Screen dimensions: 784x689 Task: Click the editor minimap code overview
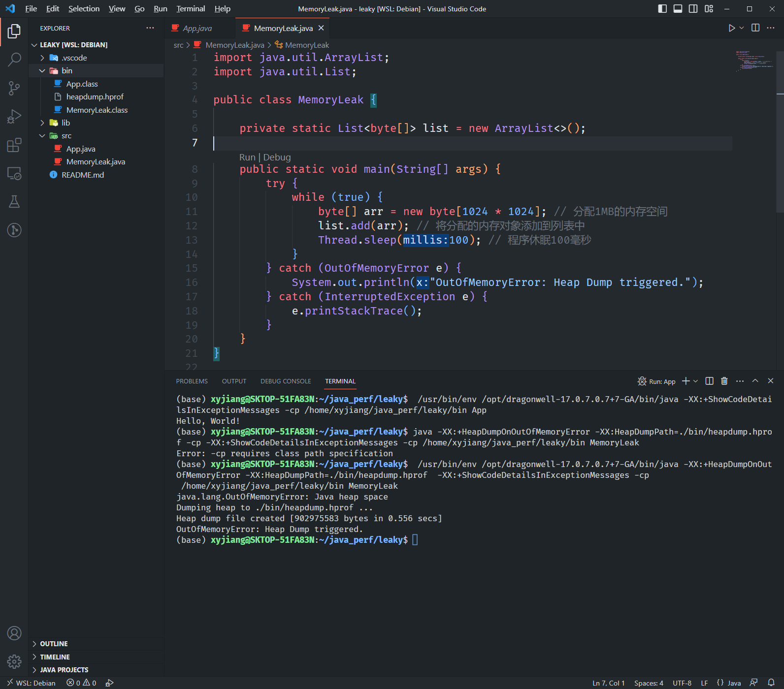tap(754, 62)
